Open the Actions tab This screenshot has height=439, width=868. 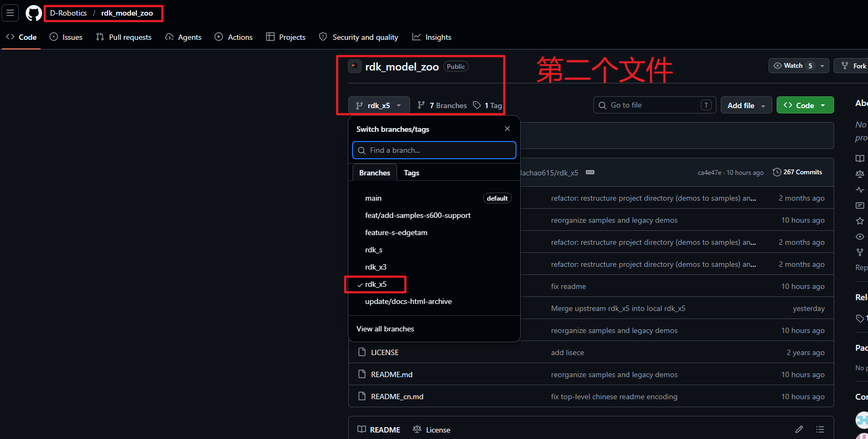pyautogui.click(x=234, y=37)
